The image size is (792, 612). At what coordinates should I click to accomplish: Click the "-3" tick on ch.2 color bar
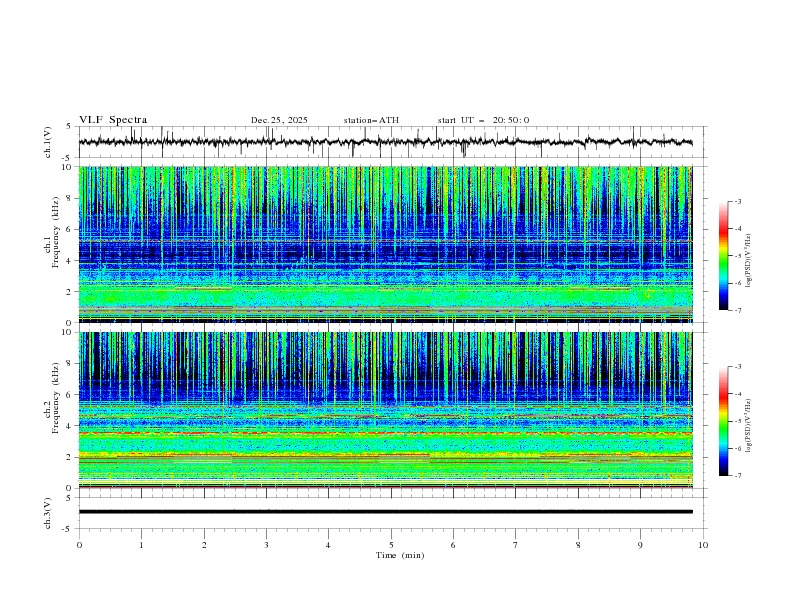coord(738,367)
